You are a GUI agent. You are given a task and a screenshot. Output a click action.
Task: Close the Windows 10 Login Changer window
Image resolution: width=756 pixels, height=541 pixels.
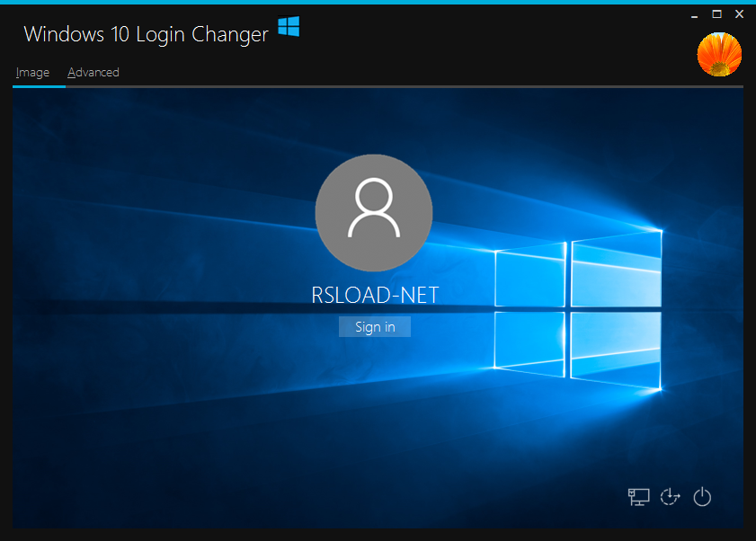[x=740, y=13]
